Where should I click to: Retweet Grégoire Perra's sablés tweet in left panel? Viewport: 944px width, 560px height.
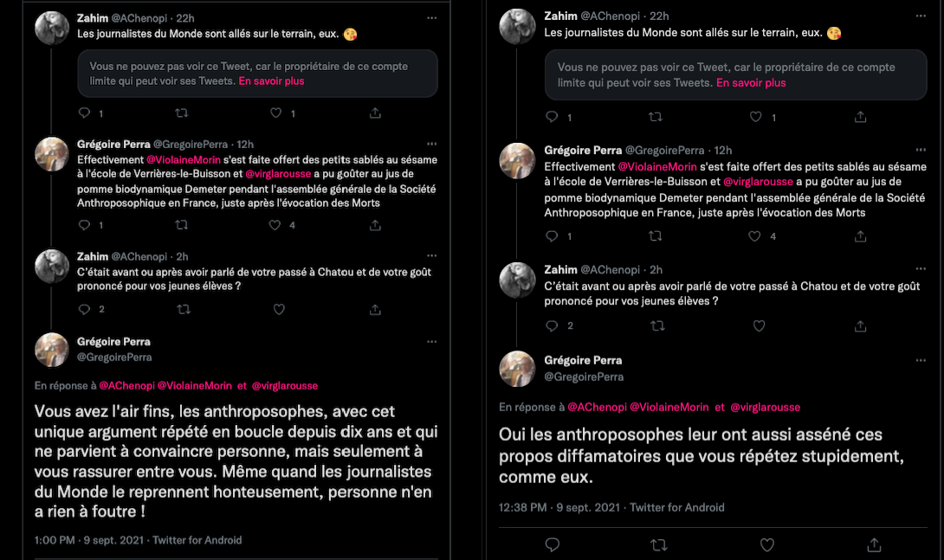(x=181, y=225)
